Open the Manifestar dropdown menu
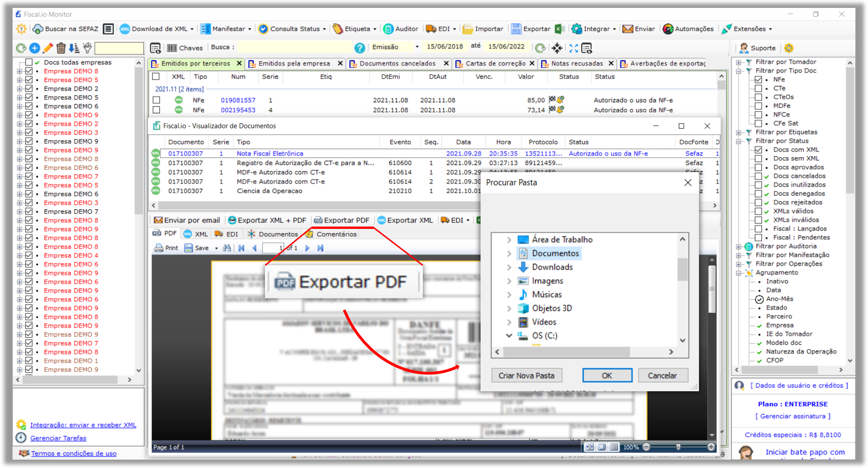 tap(250, 29)
